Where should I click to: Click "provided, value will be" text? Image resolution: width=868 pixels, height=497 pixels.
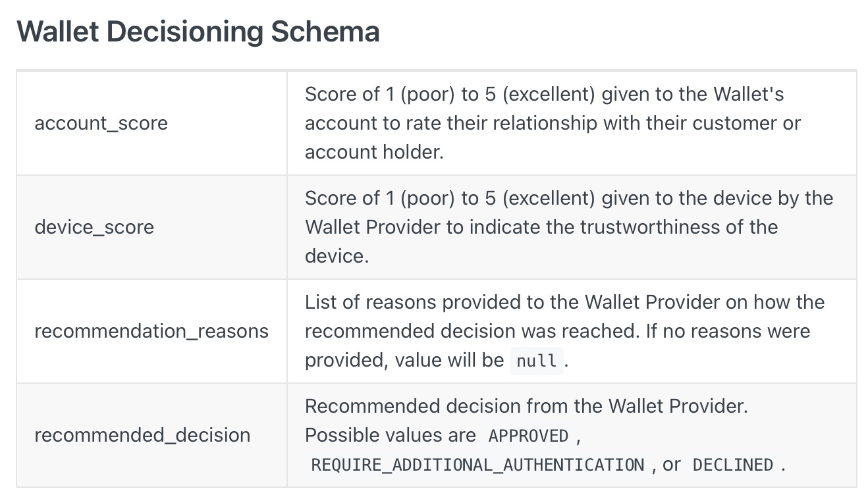(x=404, y=360)
